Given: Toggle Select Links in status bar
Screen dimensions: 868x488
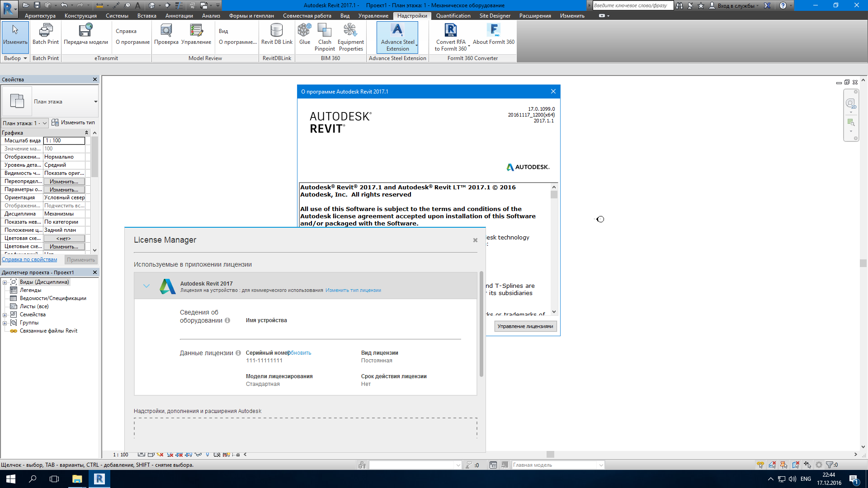Looking at the screenshot, I should tap(760, 465).
